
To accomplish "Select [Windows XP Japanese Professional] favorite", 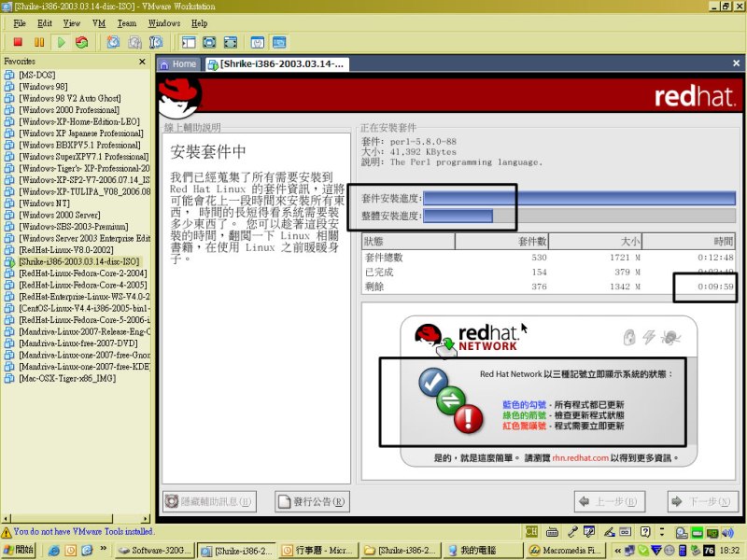I will click(x=81, y=133).
